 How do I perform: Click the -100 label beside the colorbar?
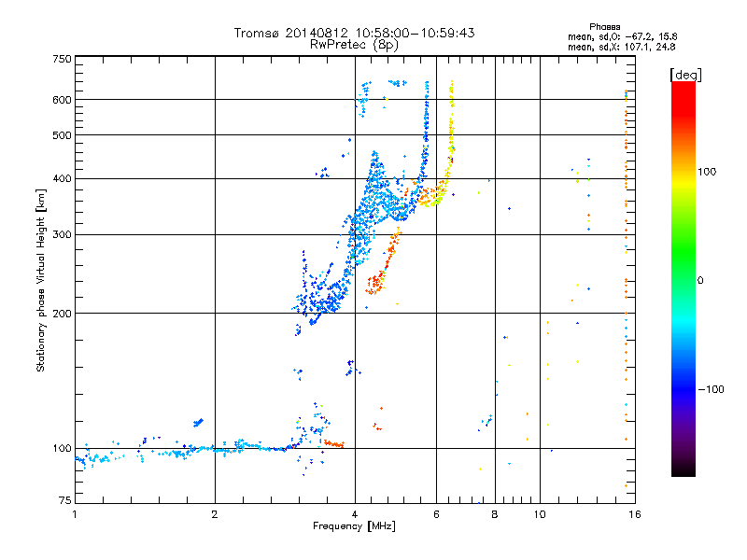tap(711, 389)
